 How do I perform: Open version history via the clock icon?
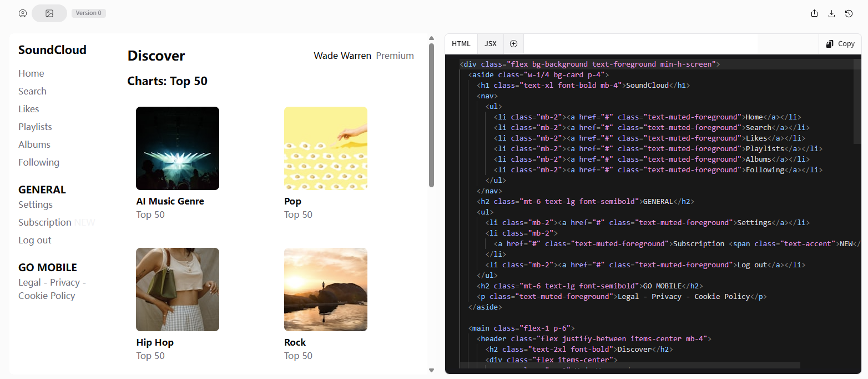point(849,13)
